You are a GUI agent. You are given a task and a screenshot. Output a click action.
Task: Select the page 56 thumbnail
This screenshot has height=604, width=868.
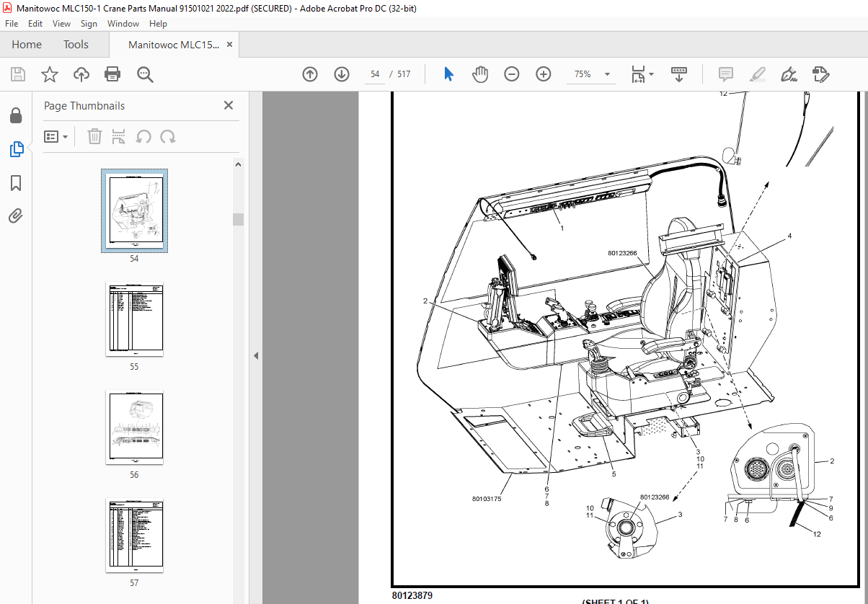click(134, 427)
